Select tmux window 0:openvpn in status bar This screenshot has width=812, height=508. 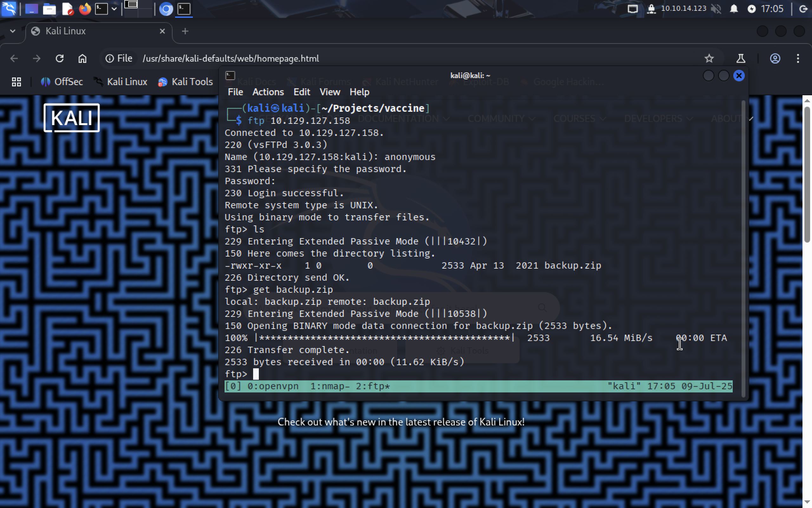click(273, 386)
